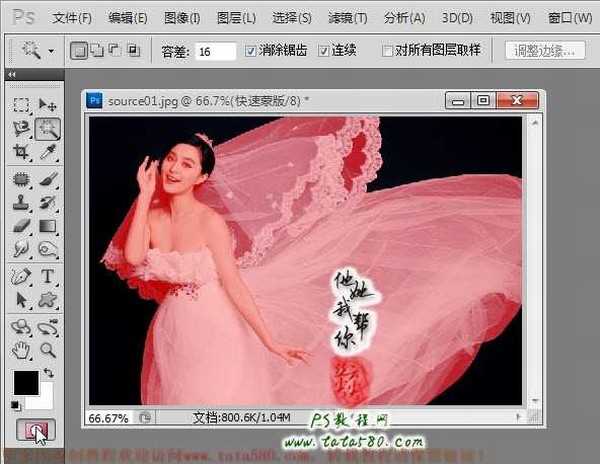600x464 pixels.
Task: Enable 对所有图层取样 checkbox
Action: pos(388,50)
